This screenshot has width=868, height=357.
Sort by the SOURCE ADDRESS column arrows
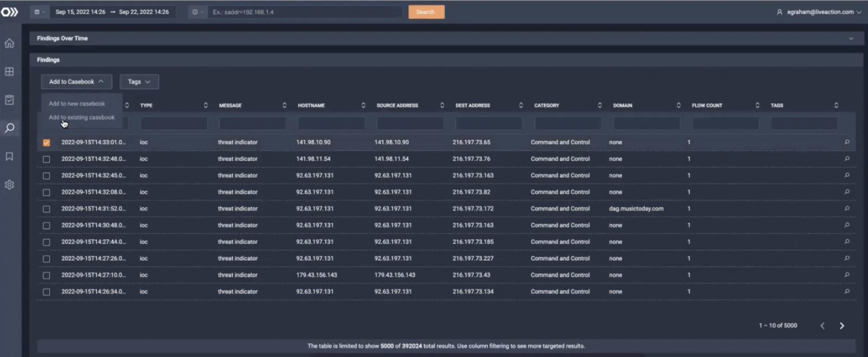coord(442,106)
